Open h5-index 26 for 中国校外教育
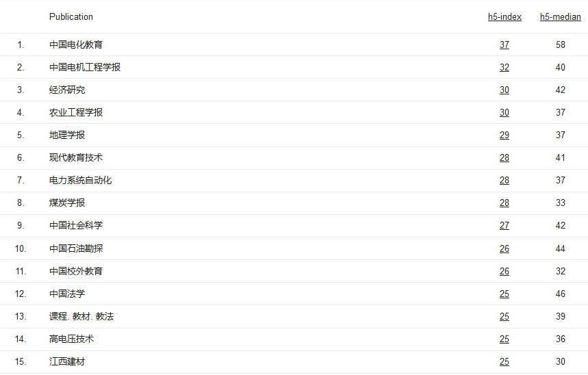The width and height of the screenshot is (588, 375). 504,272
